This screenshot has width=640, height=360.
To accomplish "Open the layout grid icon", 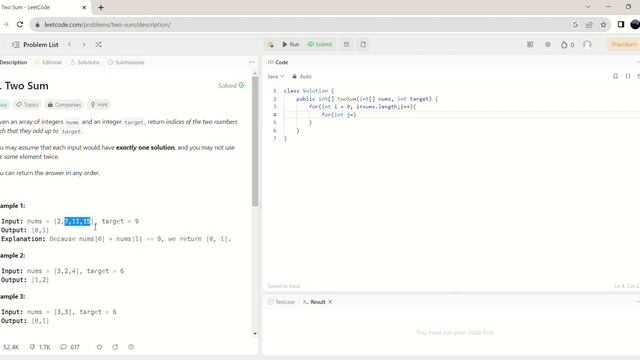I will (530, 44).
